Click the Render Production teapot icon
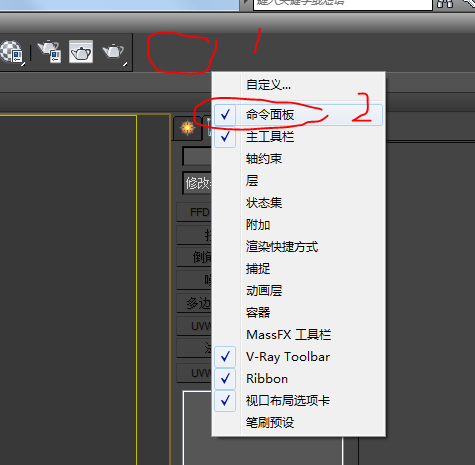This screenshot has width=475, height=465. pos(114,52)
